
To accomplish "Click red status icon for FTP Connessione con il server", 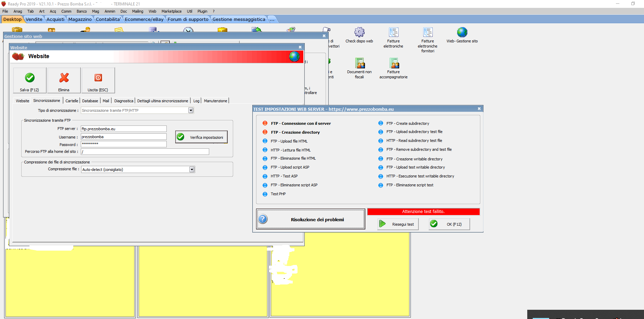I will [265, 123].
